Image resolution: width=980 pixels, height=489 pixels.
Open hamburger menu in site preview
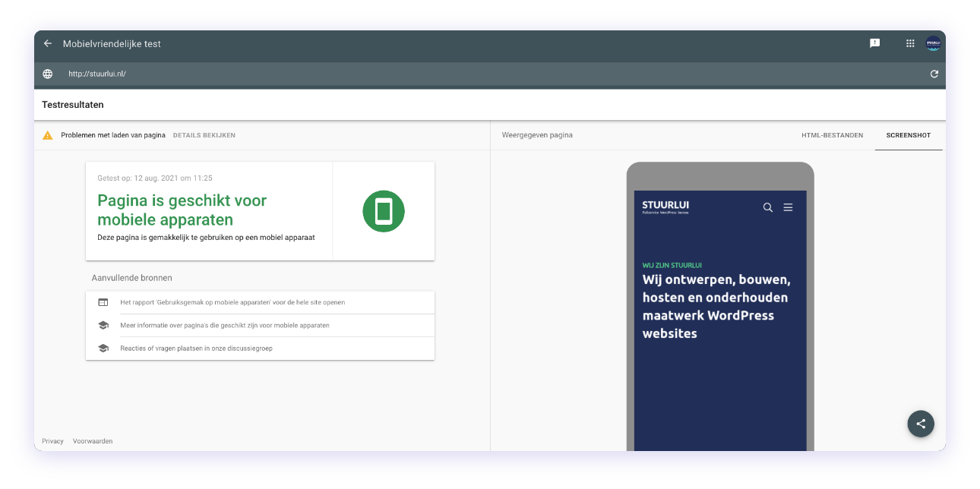pyautogui.click(x=789, y=207)
